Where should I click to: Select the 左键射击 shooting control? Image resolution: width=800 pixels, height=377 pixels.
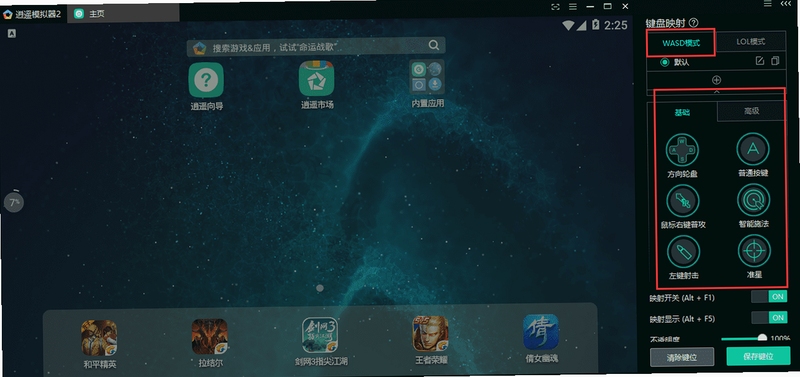(684, 253)
